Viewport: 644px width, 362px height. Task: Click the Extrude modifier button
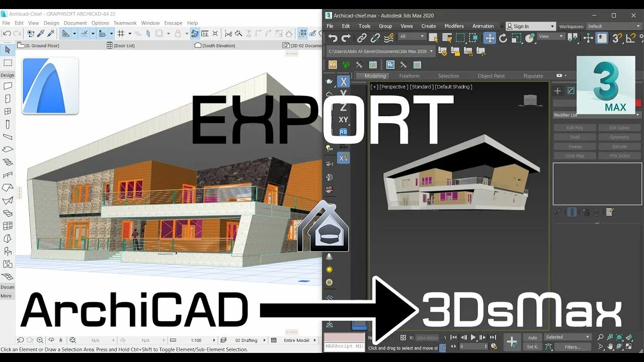click(619, 146)
